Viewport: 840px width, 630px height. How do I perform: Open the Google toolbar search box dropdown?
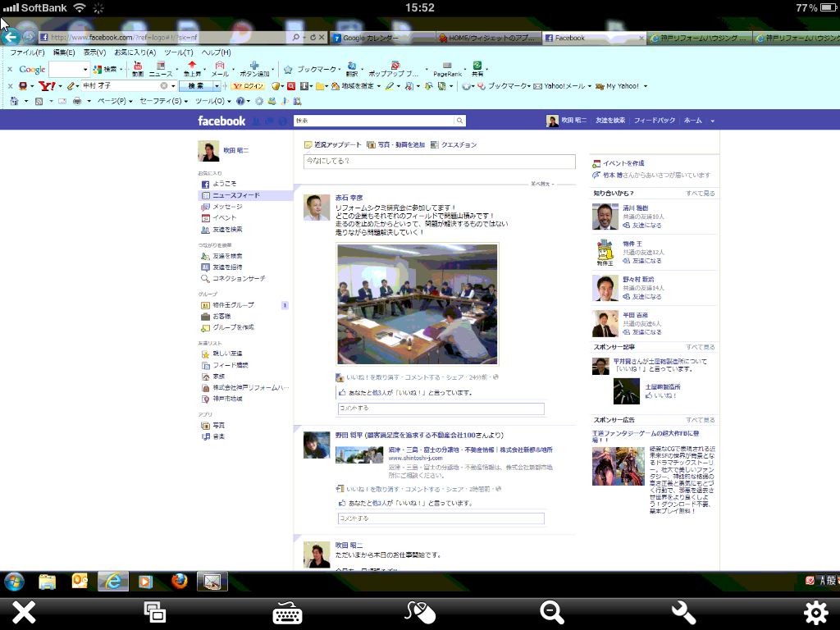85,70
